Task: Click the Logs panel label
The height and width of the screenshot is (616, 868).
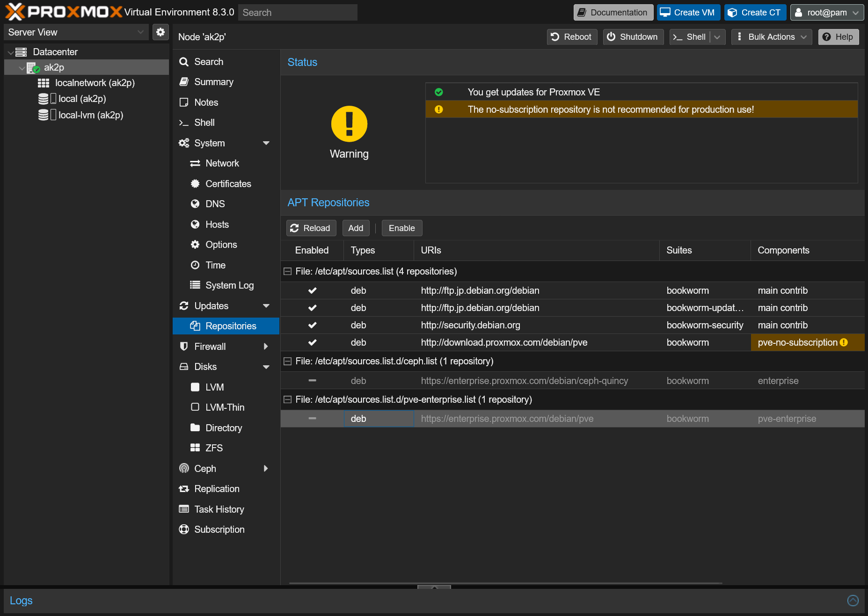Action: pos(21,601)
